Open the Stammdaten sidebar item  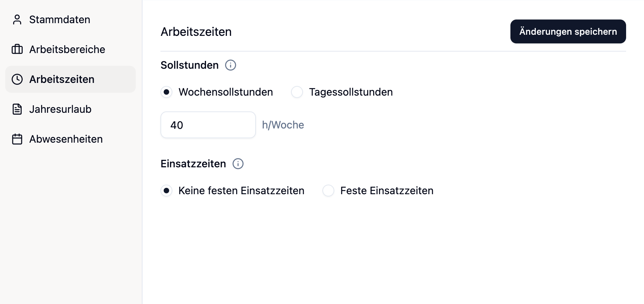(x=60, y=19)
